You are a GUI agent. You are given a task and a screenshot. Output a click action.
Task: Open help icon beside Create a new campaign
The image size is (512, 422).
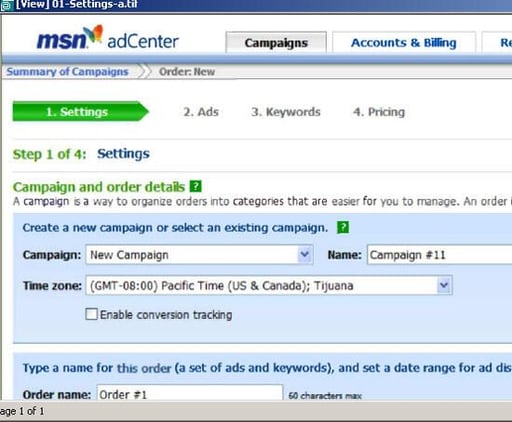click(x=343, y=228)
